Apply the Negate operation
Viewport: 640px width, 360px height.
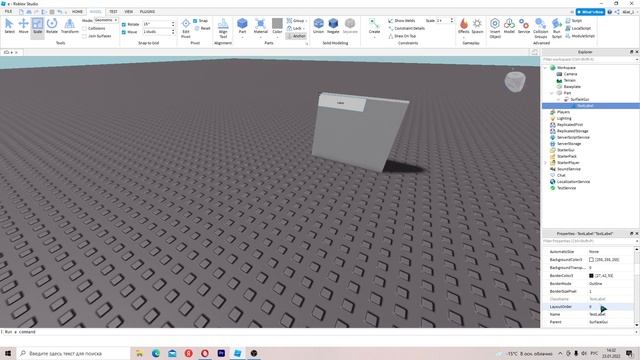[x=333, y=26]
